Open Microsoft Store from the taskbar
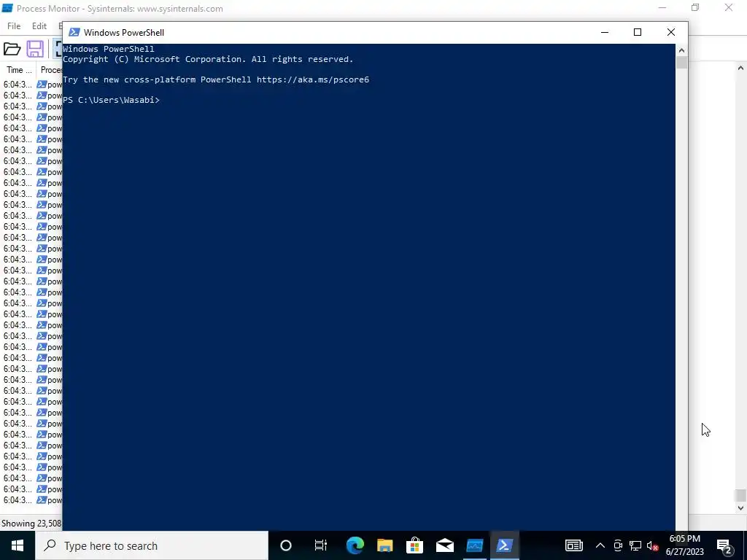747x560 pixels. (x=415, y=545)
